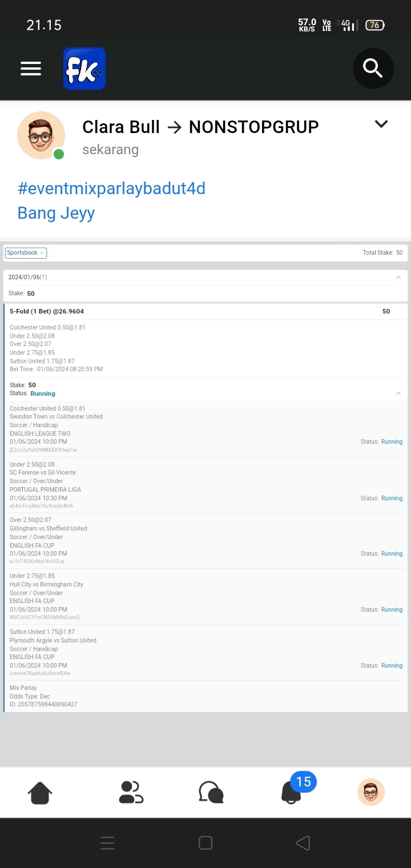Collapse the 2024/01/06 date section
Image resolution: width=411 pixels, height=868 pixels.
(x=398, y=278)
